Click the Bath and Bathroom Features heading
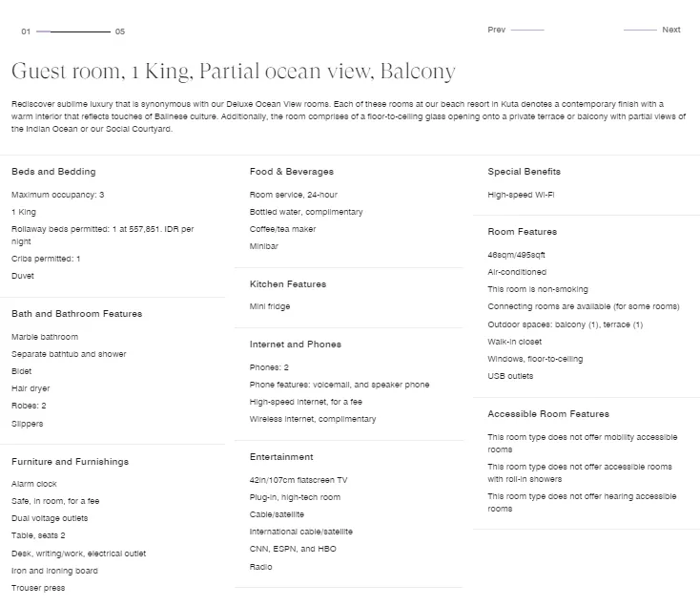Viewport: 700px width, 606px height. point(76,314)
